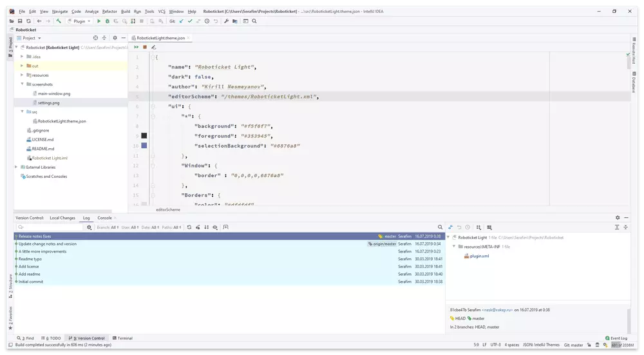This screenshot has height=355, width=644.
Task: Click the blue selectionBackground swatch in gutter
Action: pos(144,146)
